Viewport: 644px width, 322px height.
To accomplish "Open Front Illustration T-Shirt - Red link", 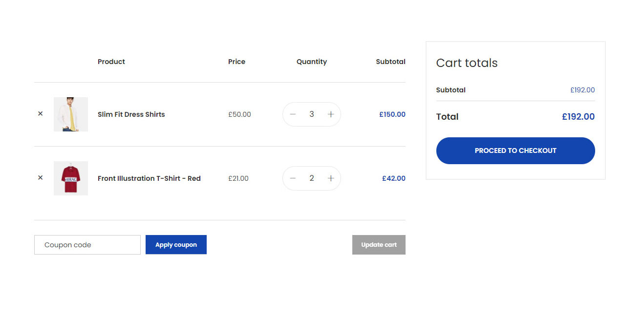I will [149, 178].
